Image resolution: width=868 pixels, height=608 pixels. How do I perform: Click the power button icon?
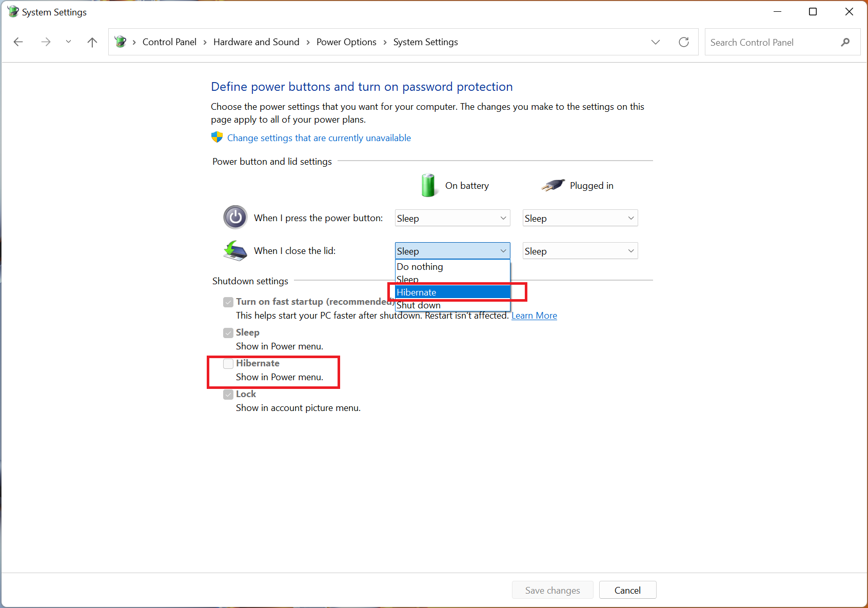pyautogui.click(x=235, y=218)
